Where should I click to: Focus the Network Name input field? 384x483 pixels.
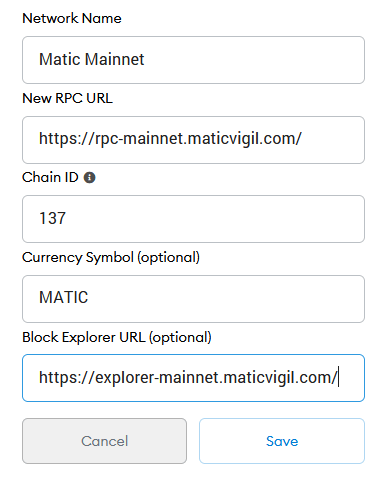tap(193, 60)
